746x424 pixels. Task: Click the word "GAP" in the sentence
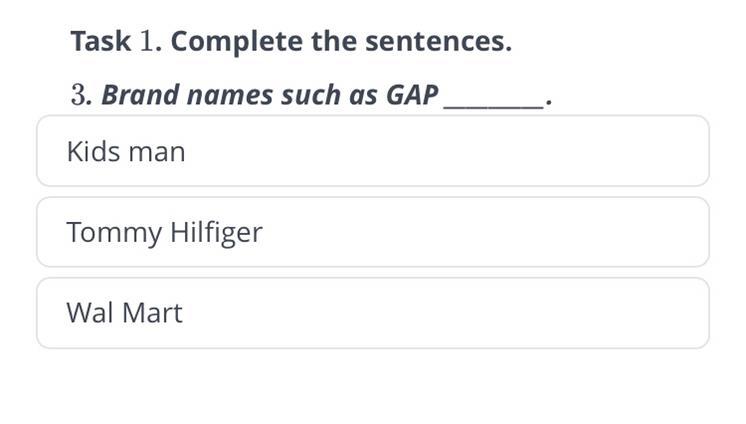(x=412, y=95)
